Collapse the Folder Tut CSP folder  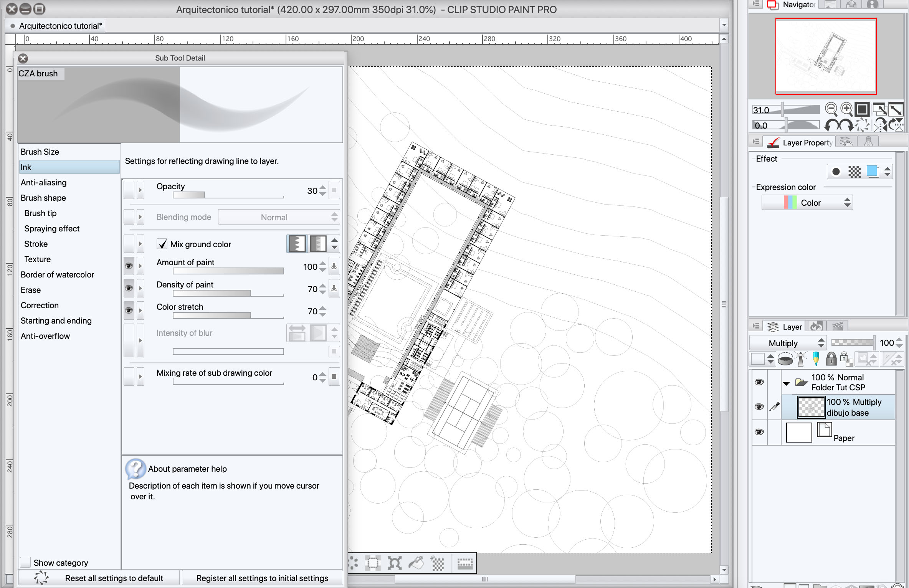pos(786,383)
